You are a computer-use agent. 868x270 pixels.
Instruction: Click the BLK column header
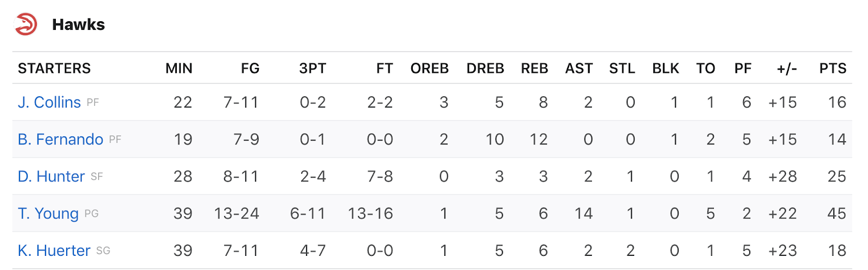pos(666,68)
